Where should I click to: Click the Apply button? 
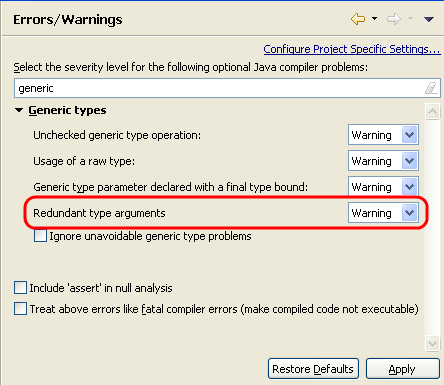(x=403, y=369)
